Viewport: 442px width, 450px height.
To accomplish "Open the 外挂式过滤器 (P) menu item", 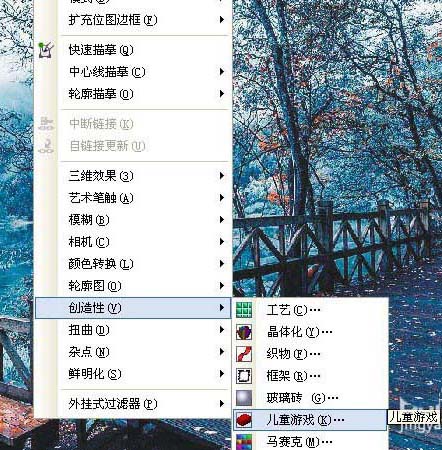I will tap(133, 404).
